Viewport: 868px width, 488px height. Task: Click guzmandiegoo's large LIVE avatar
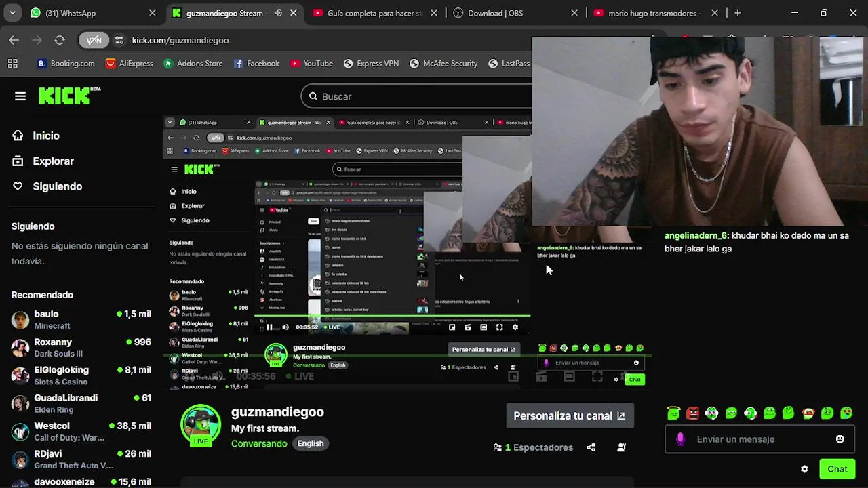click(201, 425)
